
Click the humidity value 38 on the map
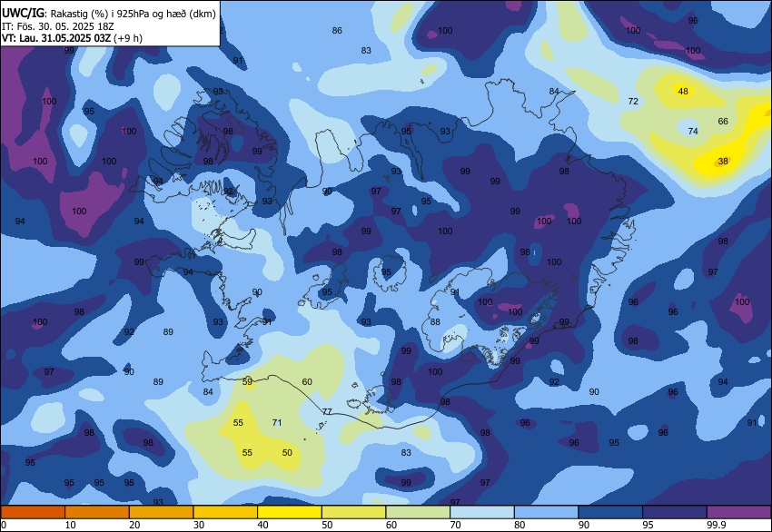click(723, 161)
